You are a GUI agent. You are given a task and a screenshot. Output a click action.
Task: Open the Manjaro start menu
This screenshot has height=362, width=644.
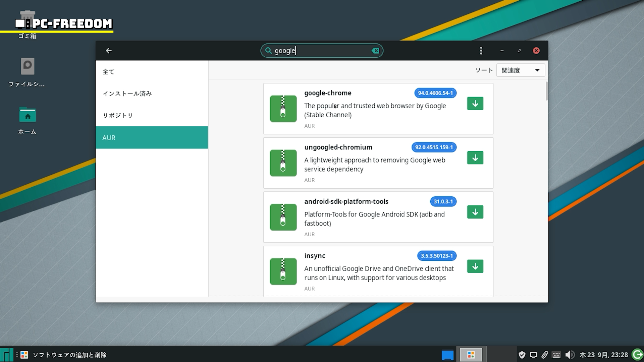pos(7,355)
